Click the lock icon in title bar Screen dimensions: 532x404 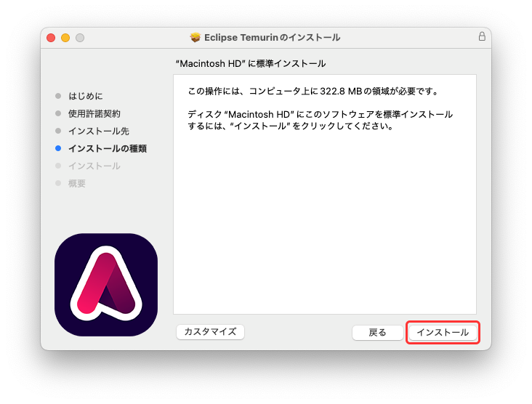coord(482,36)
